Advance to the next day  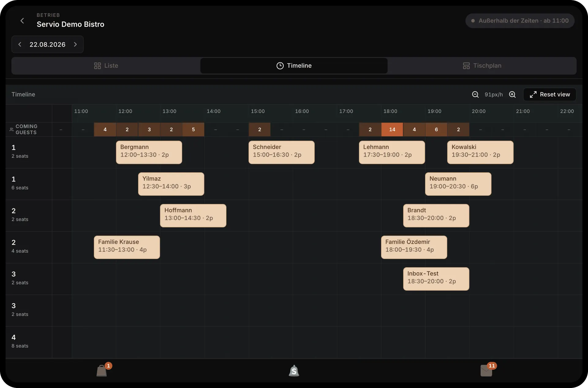[75, 44]
